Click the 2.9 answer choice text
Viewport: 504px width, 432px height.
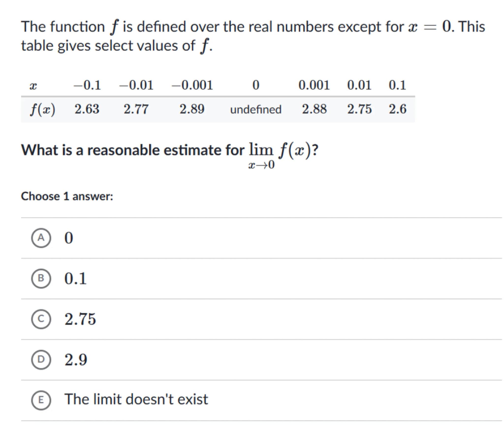76,360
